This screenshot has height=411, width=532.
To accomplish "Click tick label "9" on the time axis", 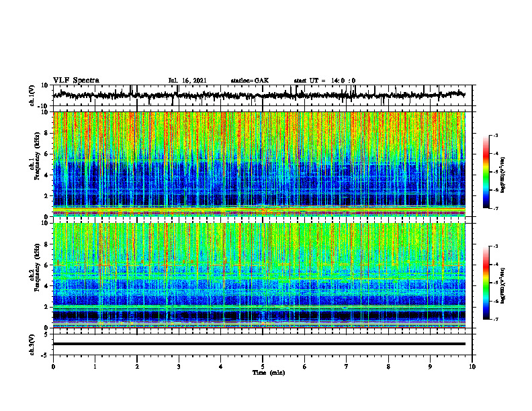I will pyautogui.click(x=430, y=367).
